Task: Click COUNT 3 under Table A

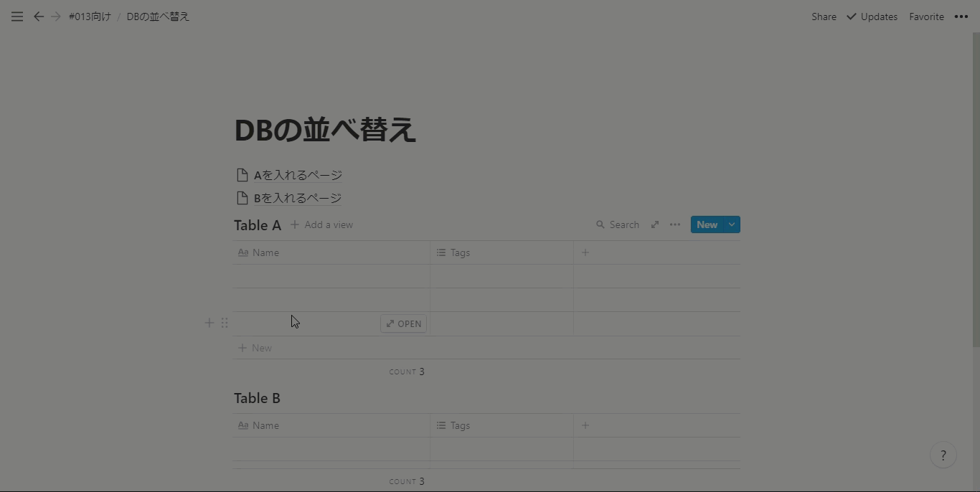Action: pyautogui.click(x=407, y=372)
